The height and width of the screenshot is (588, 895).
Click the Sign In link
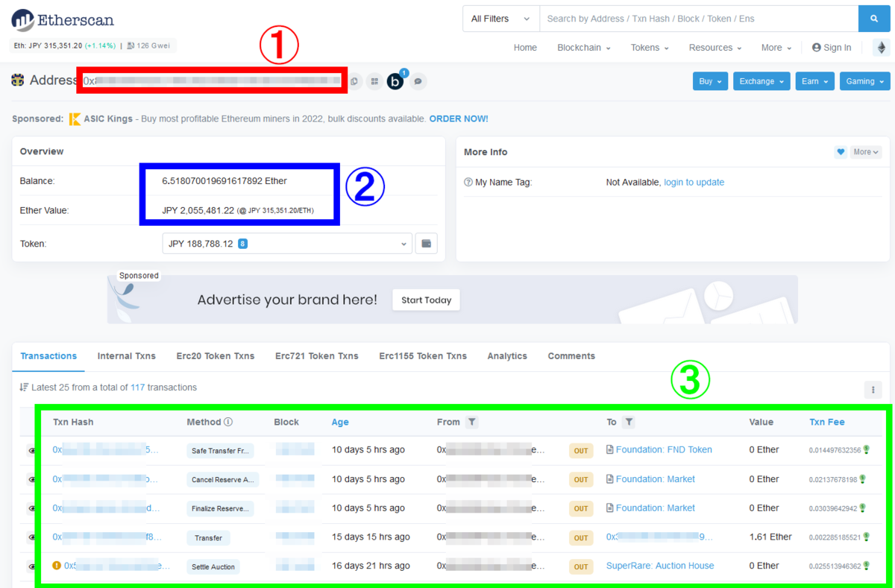[x=832, y=48]
